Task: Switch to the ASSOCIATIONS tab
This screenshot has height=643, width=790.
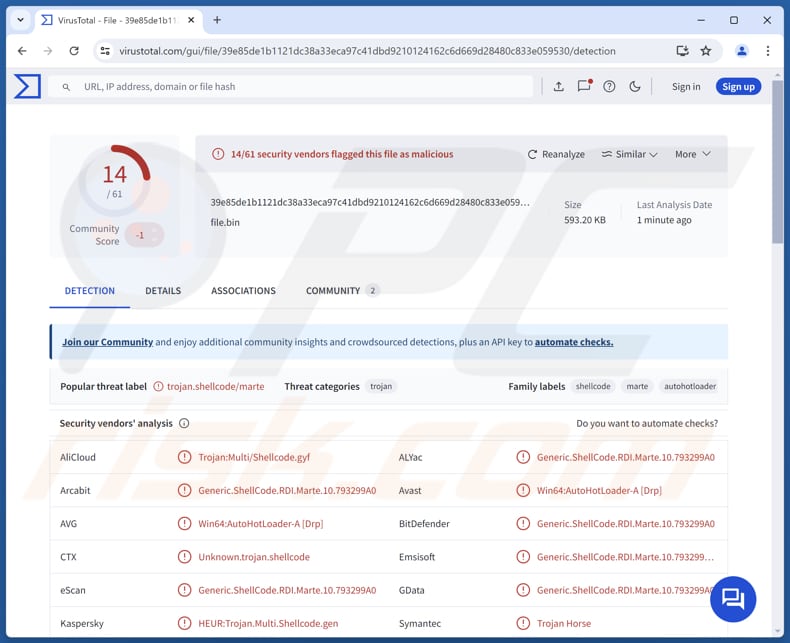Action: pos(243,291)
